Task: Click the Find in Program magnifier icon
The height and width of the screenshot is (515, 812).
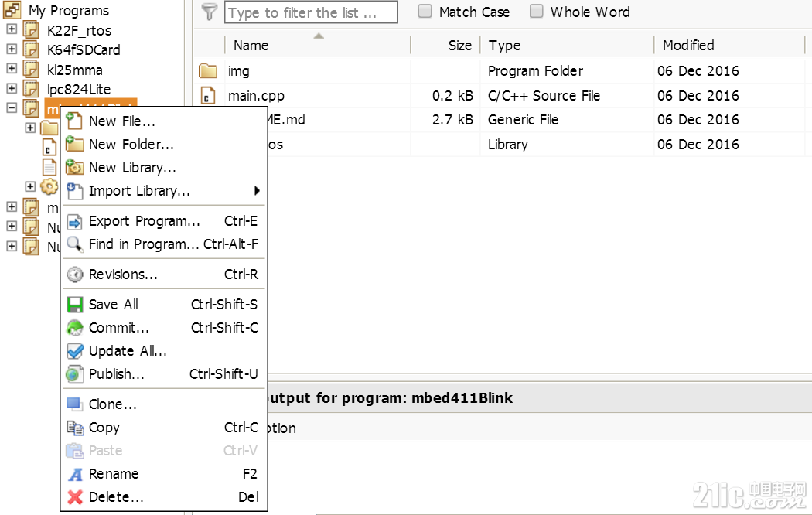Action: click(x=74, y=244)
